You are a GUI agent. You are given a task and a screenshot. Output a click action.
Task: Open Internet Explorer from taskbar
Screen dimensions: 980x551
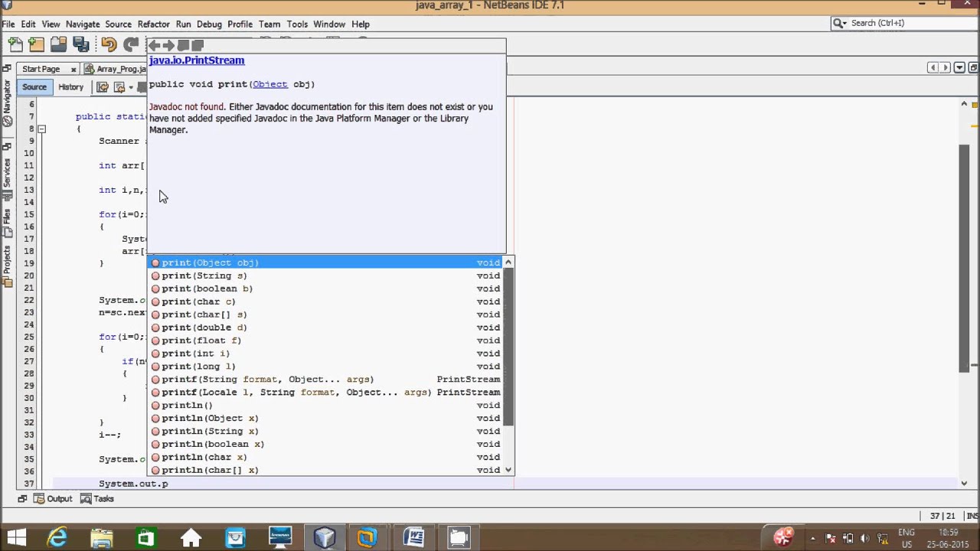57,537
